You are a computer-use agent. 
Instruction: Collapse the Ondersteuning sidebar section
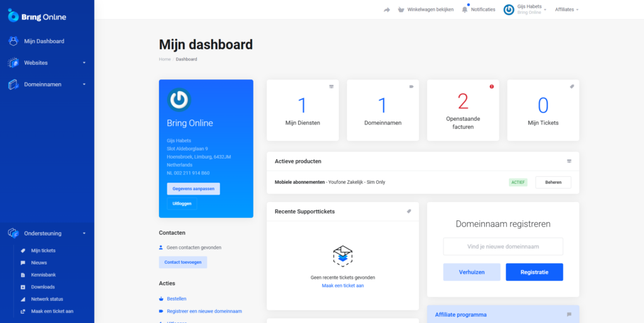84,234
